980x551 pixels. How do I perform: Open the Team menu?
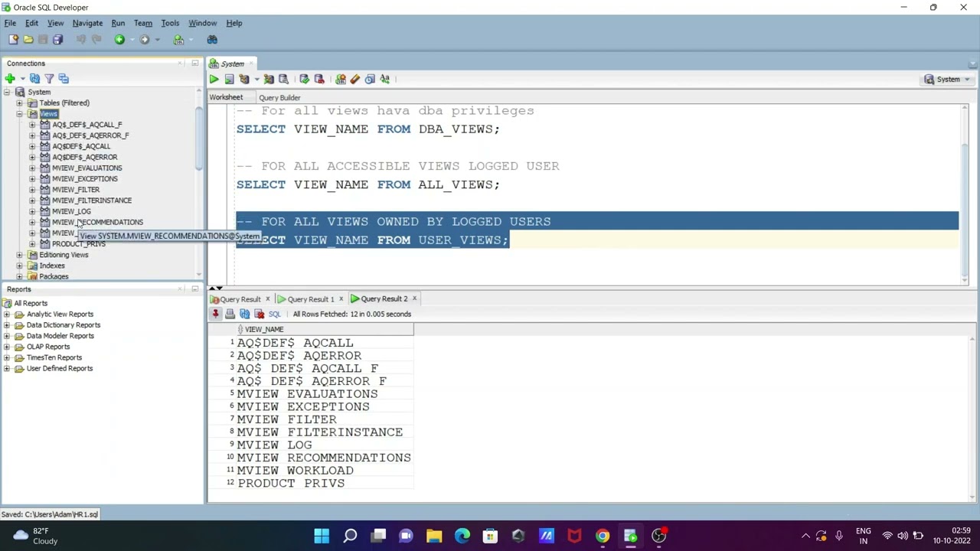point(142,23)
